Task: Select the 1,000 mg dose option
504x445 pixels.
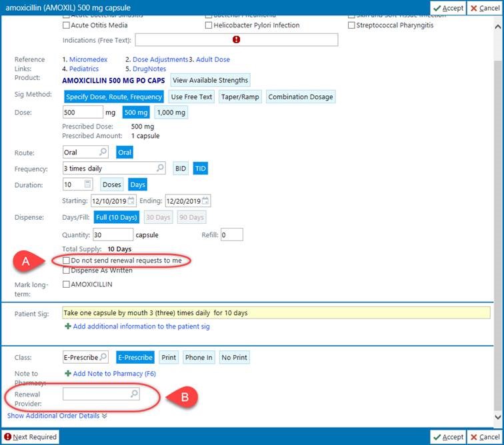Action: pyautogui.click(x=171, y=113)
